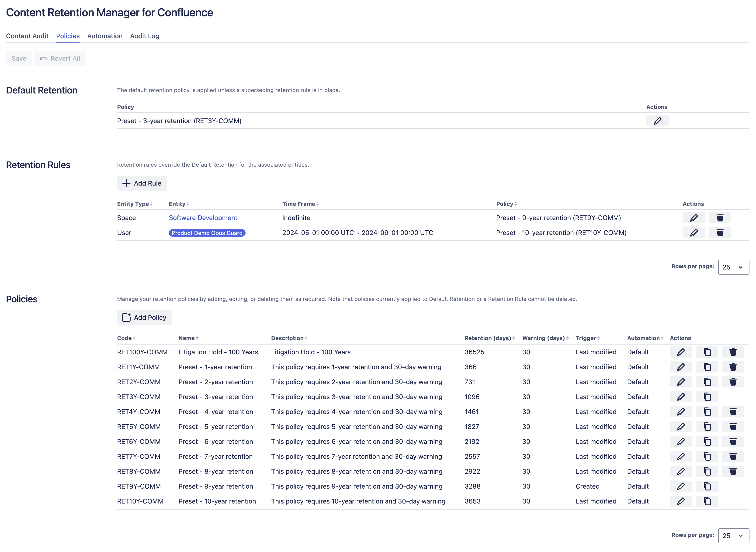Open the Software Development space link
This screenshot has width=756, height=552.
tap(203, 218)
